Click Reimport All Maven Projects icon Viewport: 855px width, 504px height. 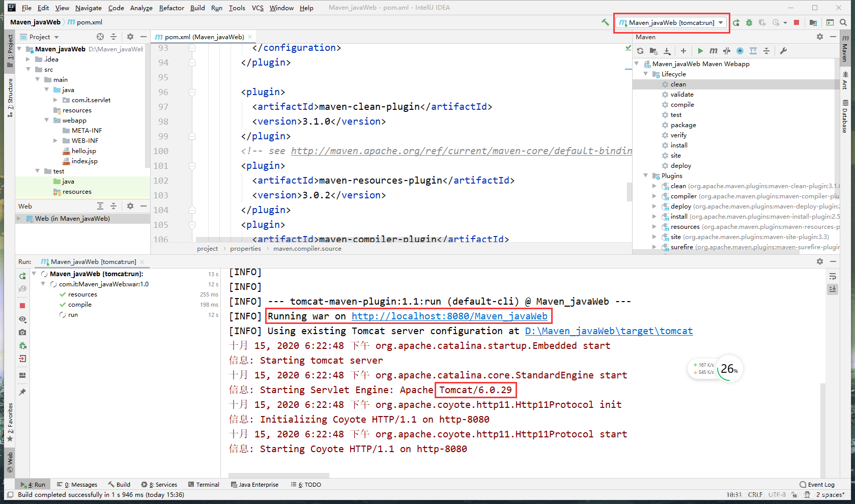coord(640,51)
